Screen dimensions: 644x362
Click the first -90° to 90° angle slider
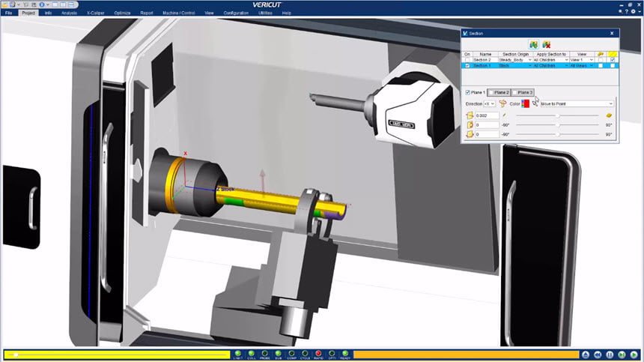point(557,125)
